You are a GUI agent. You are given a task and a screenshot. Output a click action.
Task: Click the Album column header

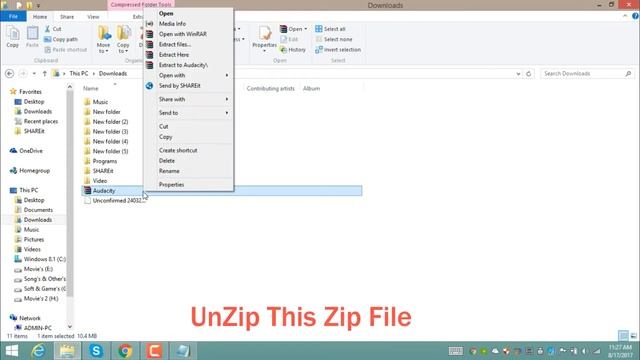coord(311,89)
